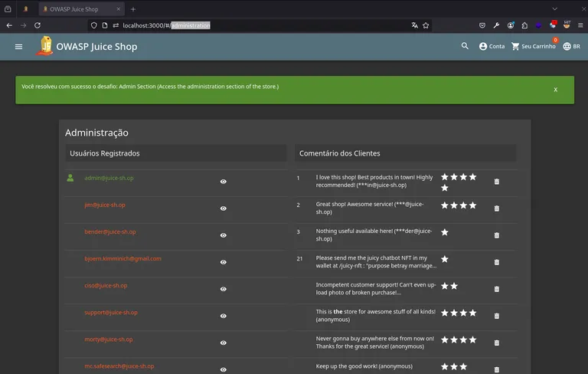The image size is (588, 374).
Task: Open the search magnifier icon
Action: point(465,46)
